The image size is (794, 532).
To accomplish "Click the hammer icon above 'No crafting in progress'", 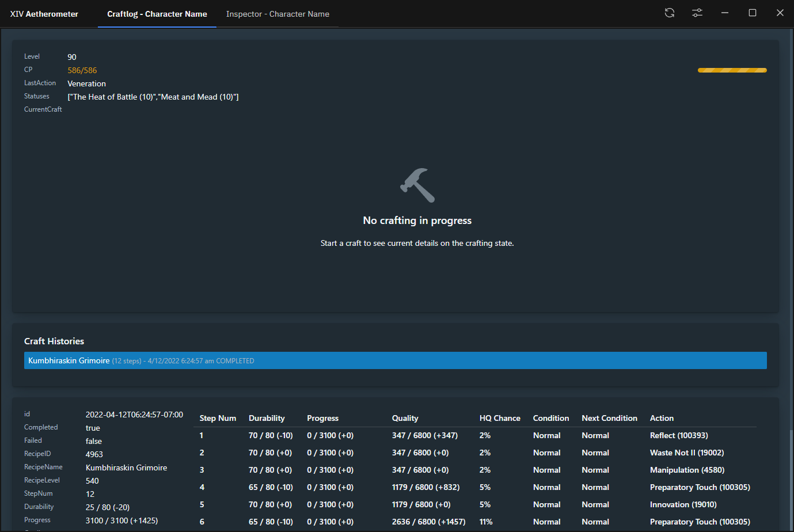I will pos(417,185).
